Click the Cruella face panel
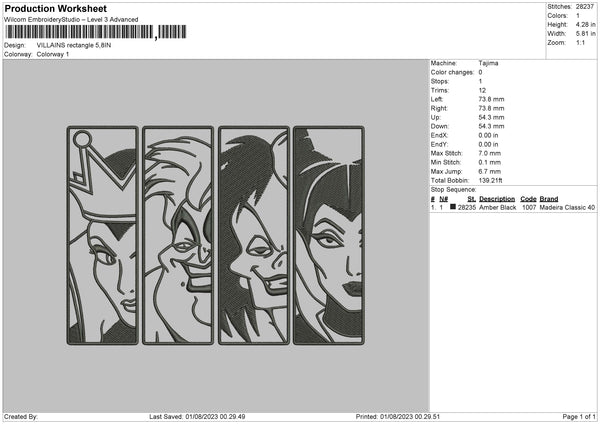This screenshot has width=600, height=424. (254, 235)
